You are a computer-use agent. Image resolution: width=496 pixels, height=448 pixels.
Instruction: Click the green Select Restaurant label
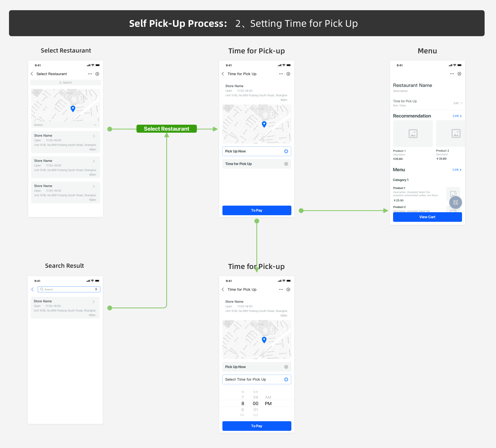coord(166,129)
